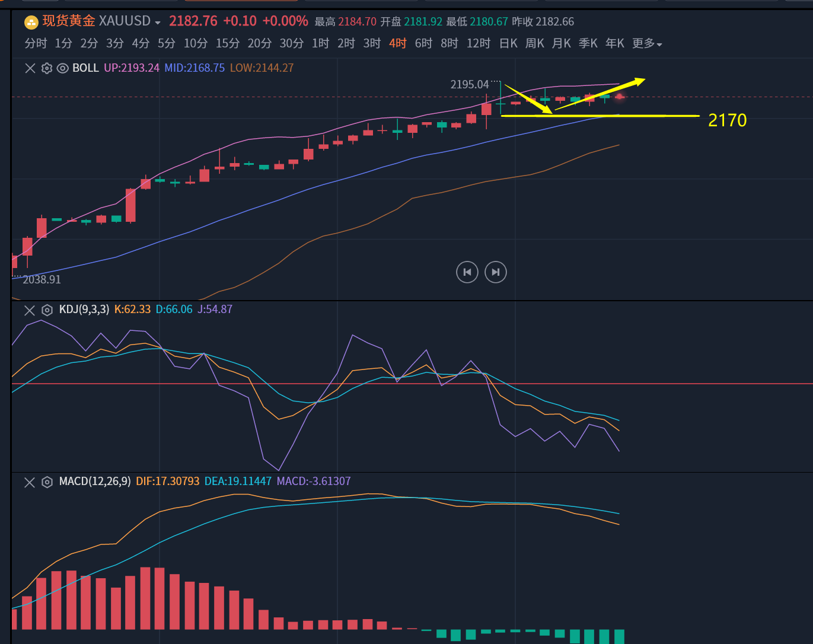Choose the 8时 timeframe

tap(449, 43)
